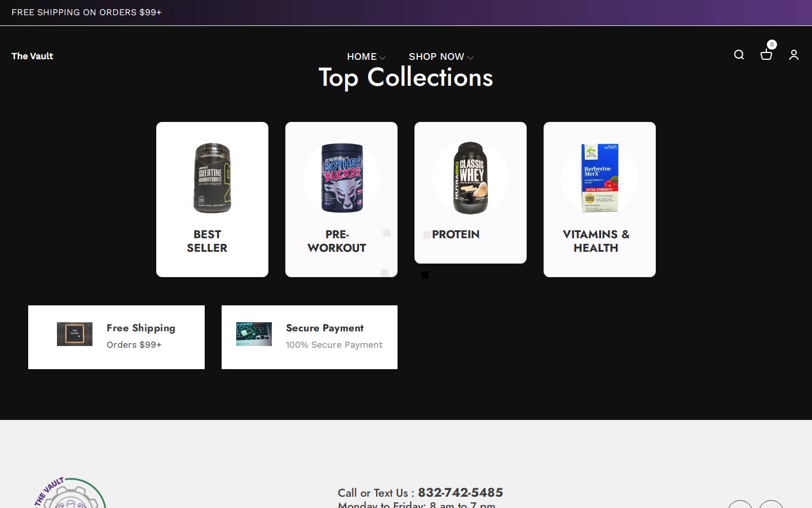
Task: Click the SHOP NOW menu item
Action: [x=436, y=56]
